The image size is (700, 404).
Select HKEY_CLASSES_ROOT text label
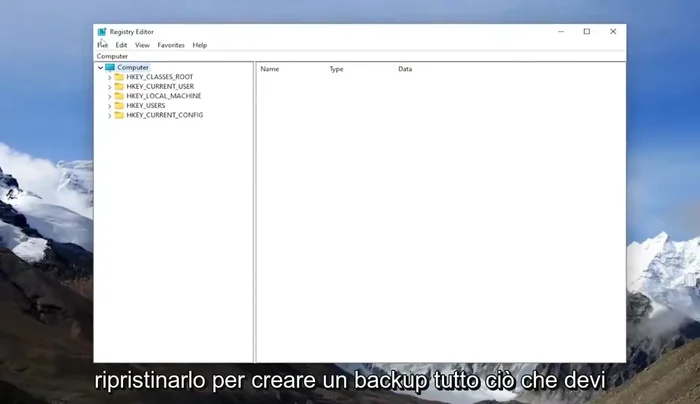[x=160, y=77]
